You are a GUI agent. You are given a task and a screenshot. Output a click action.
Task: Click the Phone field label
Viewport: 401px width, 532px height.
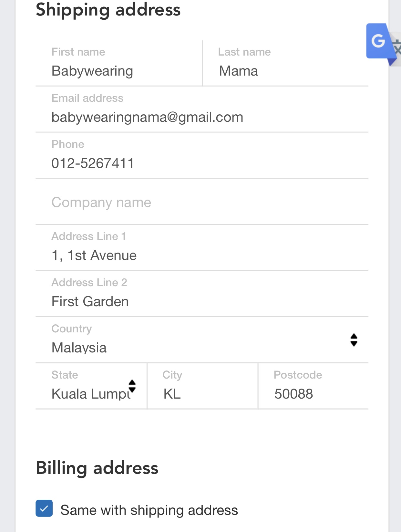[68, 144]
